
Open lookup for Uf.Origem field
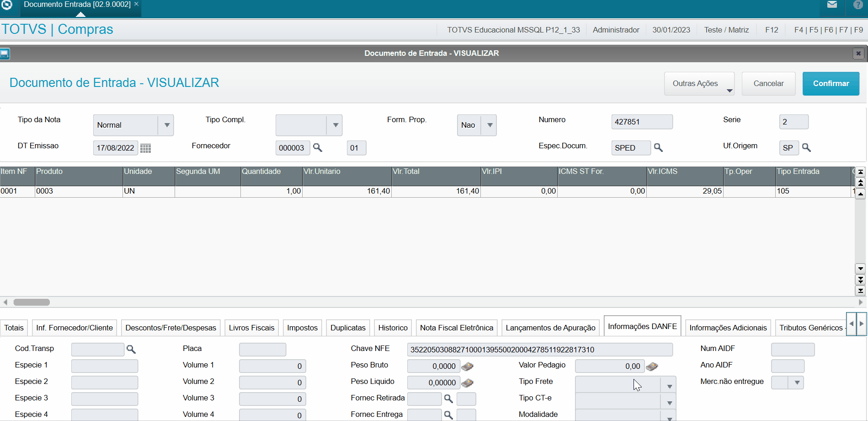806,147
